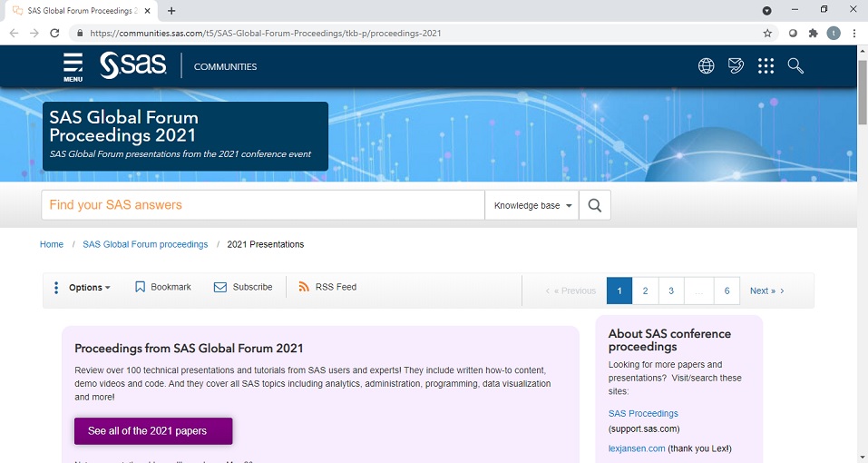Click the Subscribe text link

pos(252,287)
